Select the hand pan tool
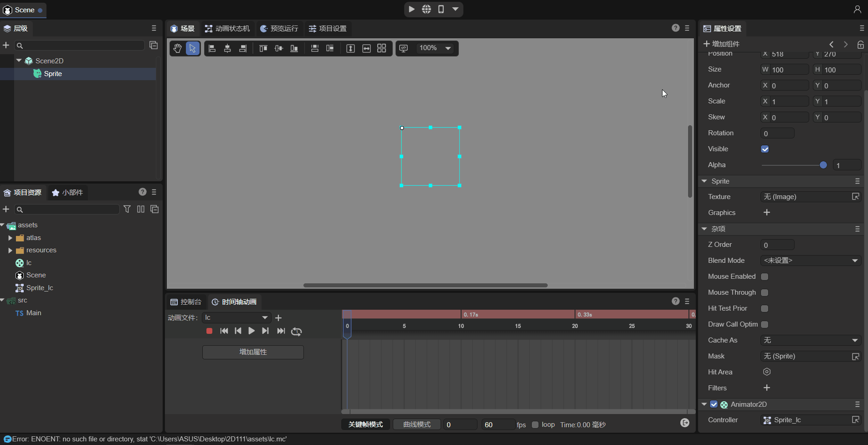The height and width of the screenshot is (445, 868). click(x=177, y=48)
